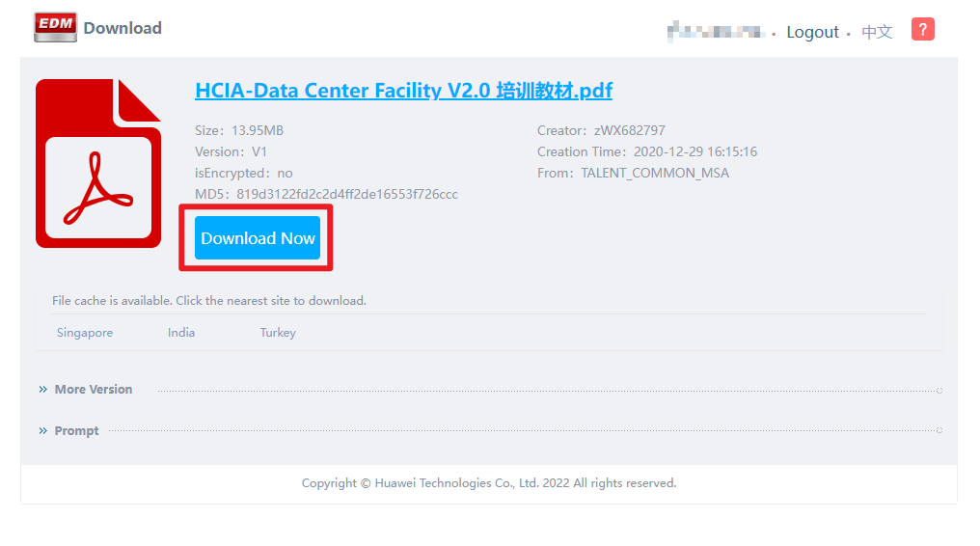Click the double-chevron icon beside Prompt
980x546 pixels.
43,430
